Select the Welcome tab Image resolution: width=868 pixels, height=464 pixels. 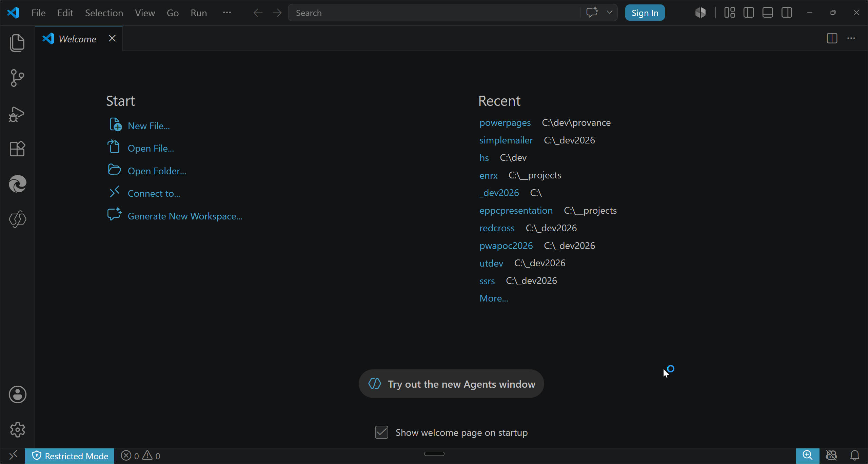(x=79, y=39)
